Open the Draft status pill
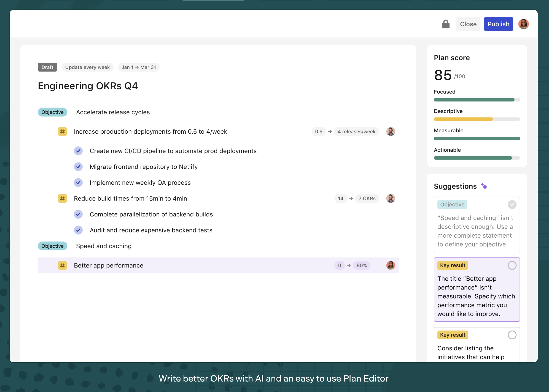 [x=47, y=67]
